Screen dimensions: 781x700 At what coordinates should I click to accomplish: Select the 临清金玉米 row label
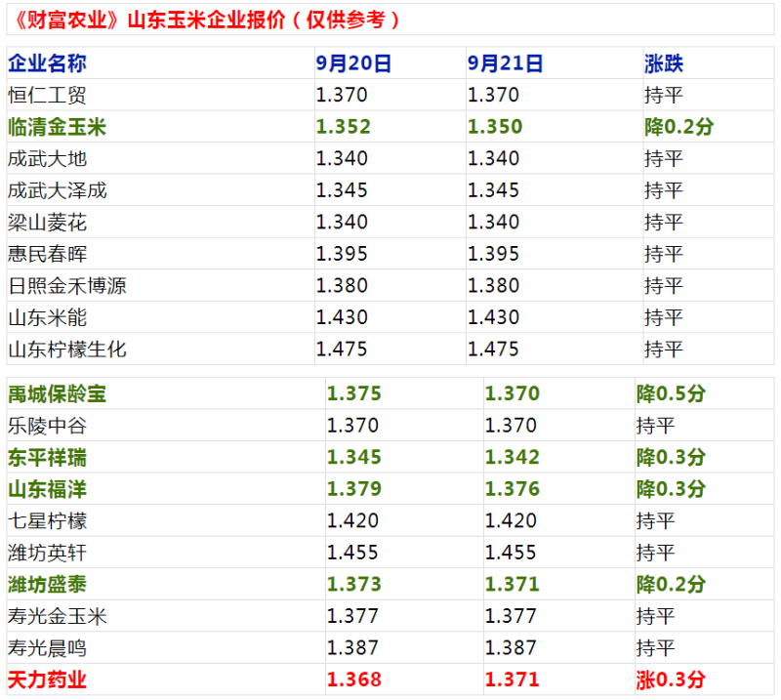pyautogui.click(x=57, y=127)
